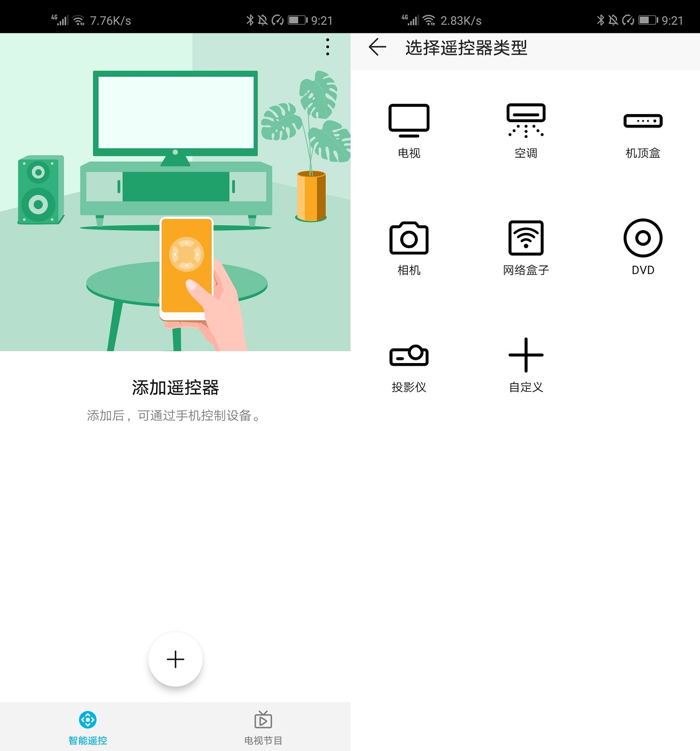Open the 电视节目 TV program icon
Image resolution: width=700 pixels, height=751 pixels.
click(x=262, y=720)
